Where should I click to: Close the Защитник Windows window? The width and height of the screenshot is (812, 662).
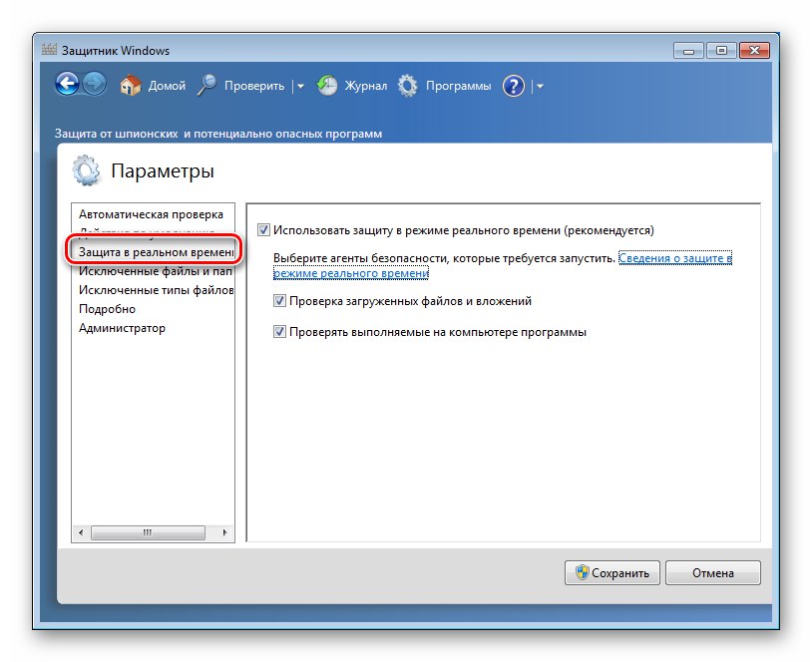point(754,51)
